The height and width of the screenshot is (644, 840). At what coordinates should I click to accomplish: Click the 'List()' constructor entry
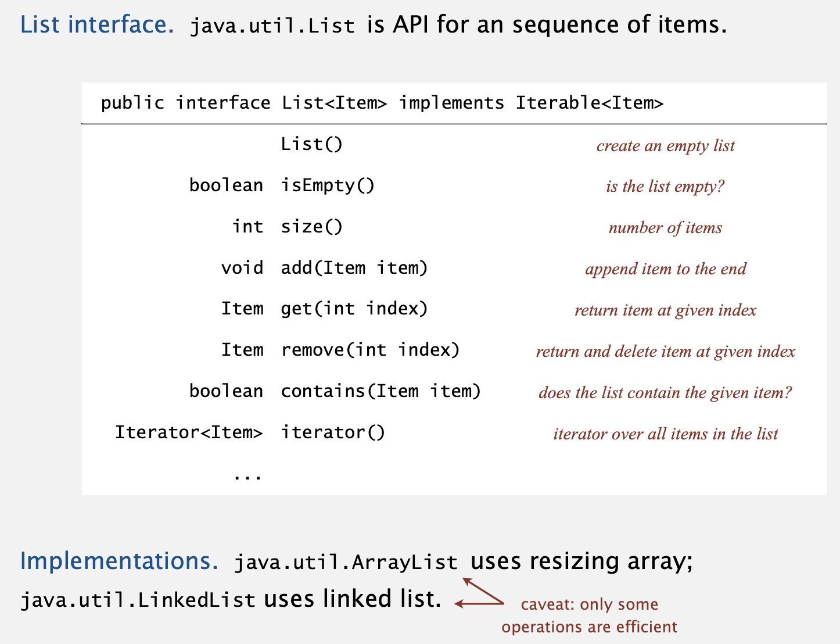click(x=312, y=144)
